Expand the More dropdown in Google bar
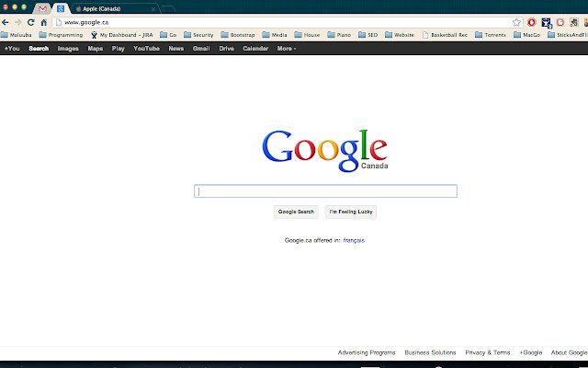Screen dimensions: 588x368 (287, 49)
